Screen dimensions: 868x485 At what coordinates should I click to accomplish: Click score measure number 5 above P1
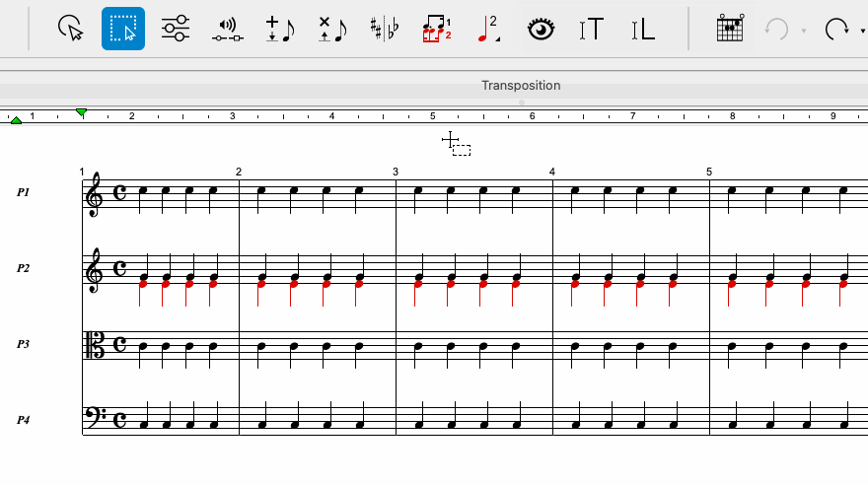pos(709,172)
